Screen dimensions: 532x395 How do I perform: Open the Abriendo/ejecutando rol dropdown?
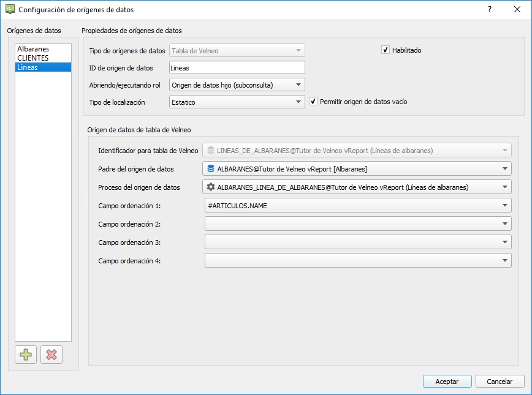(237, 85)
